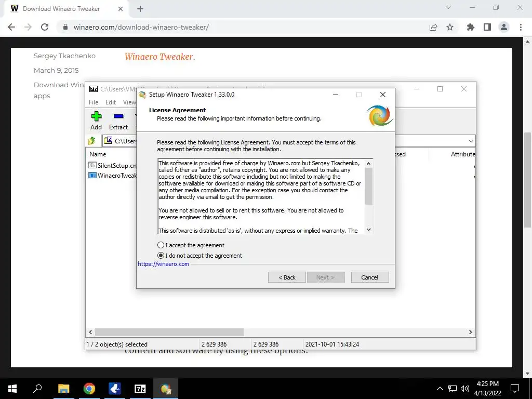Open a new Chrome tab
Viewport: 532px width, 399px height.
tap(140, 9)
